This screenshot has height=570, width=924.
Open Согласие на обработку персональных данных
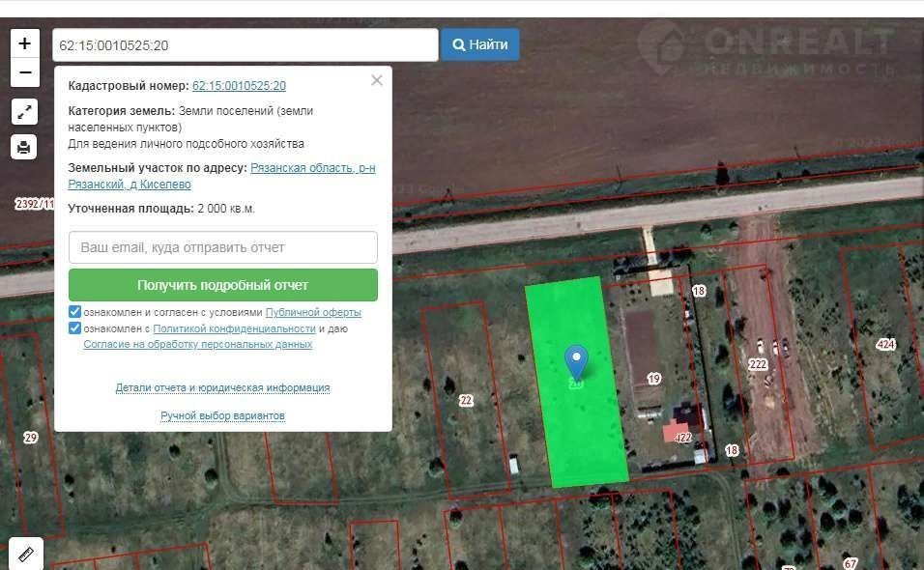pyautogui.click(x=197, y=344)
